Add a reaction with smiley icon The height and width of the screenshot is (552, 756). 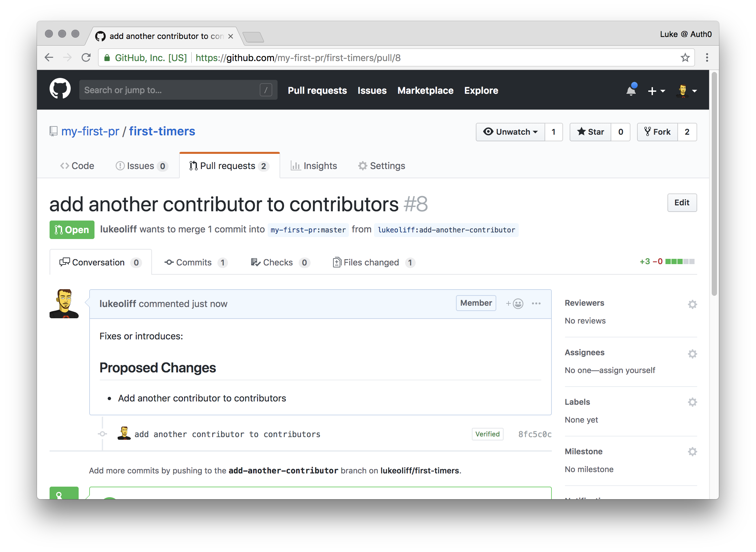point(514,304)
